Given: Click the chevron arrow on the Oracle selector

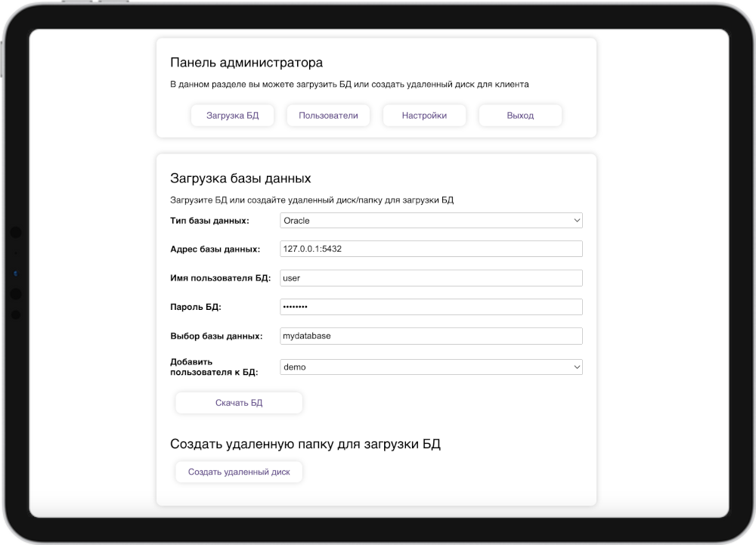Looking at the screenshot, I should pyautogui.click(x=577, y=221).
